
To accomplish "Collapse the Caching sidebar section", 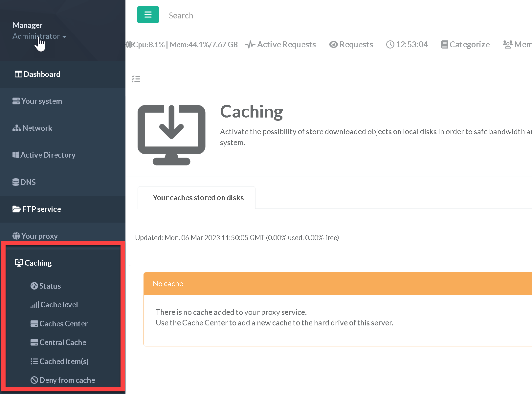I will (x=38, y=263).
